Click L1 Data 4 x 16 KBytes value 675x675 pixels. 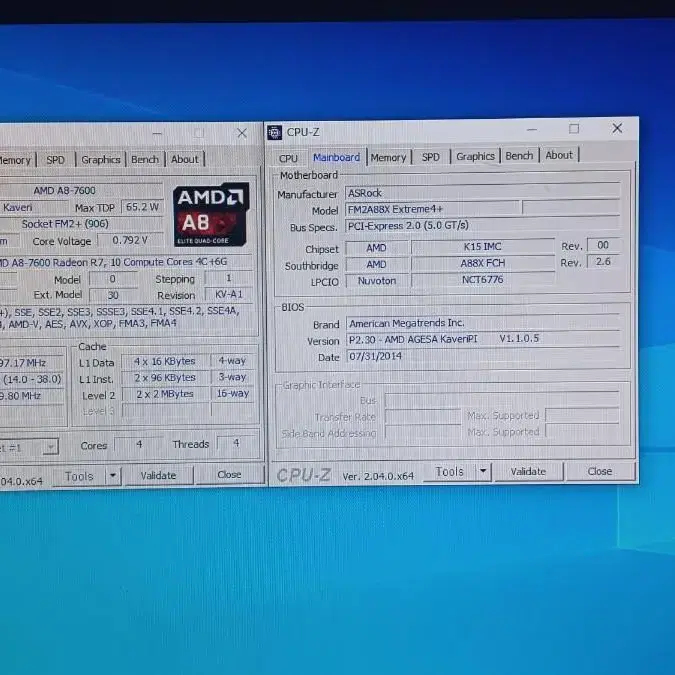[x=165, y=362]
